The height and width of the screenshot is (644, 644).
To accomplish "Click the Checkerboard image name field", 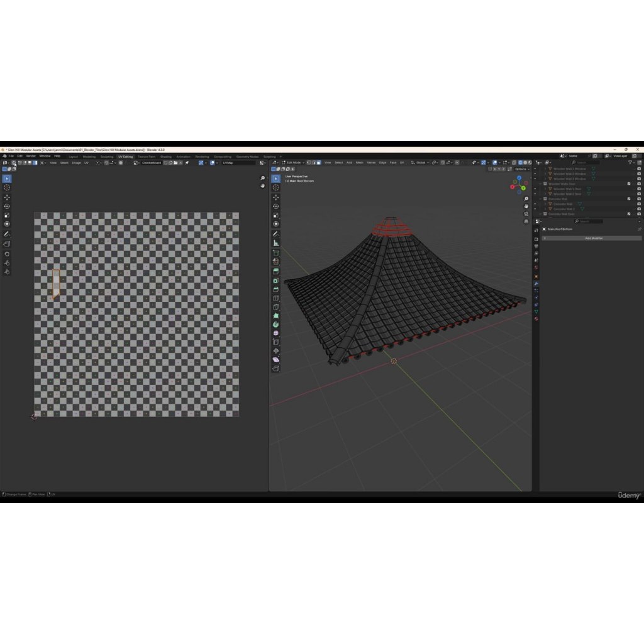I will [152, 163].
